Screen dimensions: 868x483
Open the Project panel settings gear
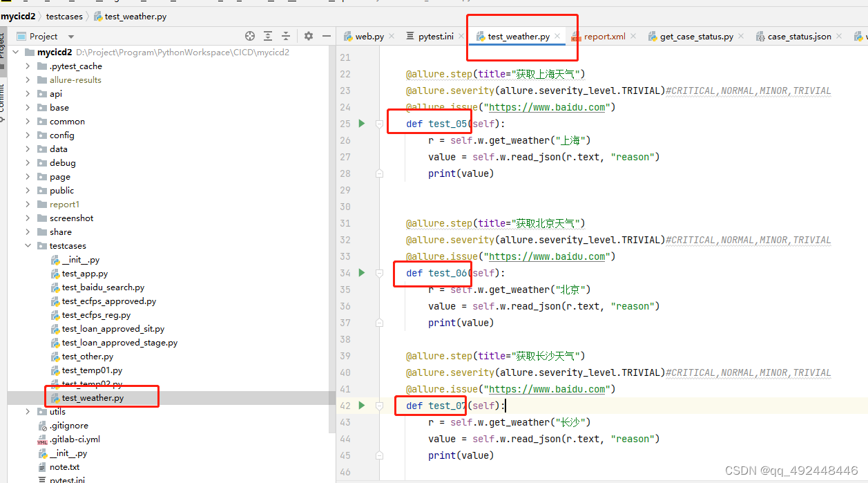click(308, 36)
